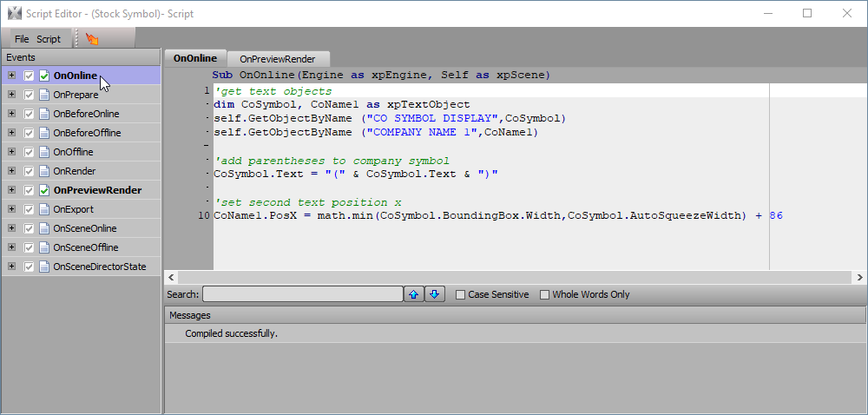
Task: Expand the OnBeforeOffline tree node
Action: point(11,132)
